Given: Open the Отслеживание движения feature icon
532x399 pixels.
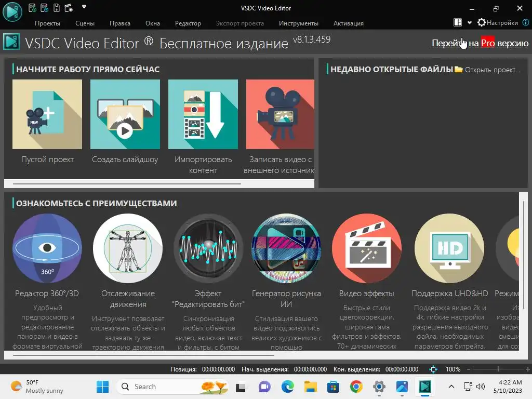Looking at the screenshot, I should 128,248.
